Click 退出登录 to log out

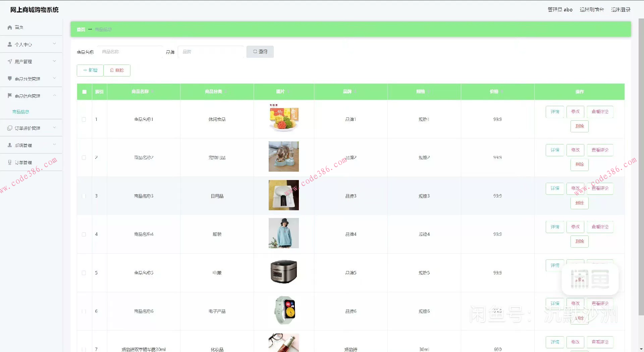click(x=621, y=9)
